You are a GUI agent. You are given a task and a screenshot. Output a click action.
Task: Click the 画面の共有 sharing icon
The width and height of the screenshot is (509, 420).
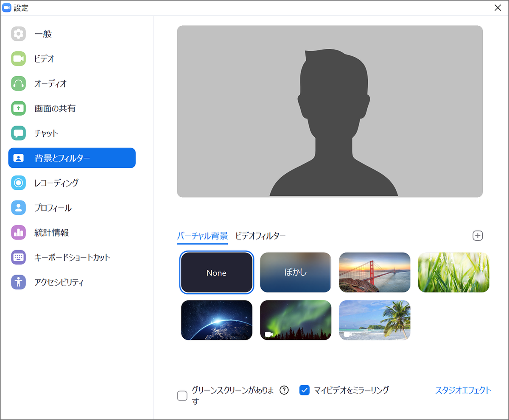(19, 108)
